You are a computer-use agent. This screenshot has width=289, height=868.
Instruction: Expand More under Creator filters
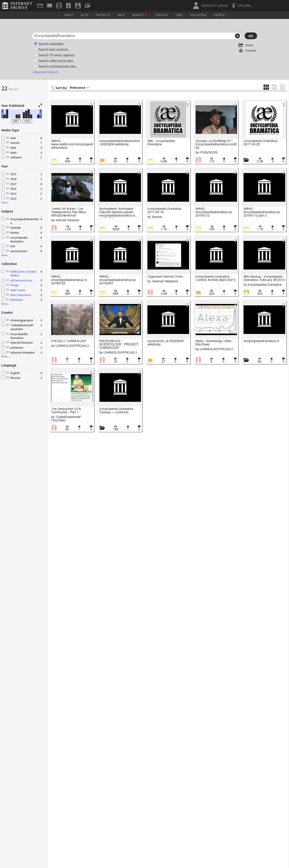[5, 356]
